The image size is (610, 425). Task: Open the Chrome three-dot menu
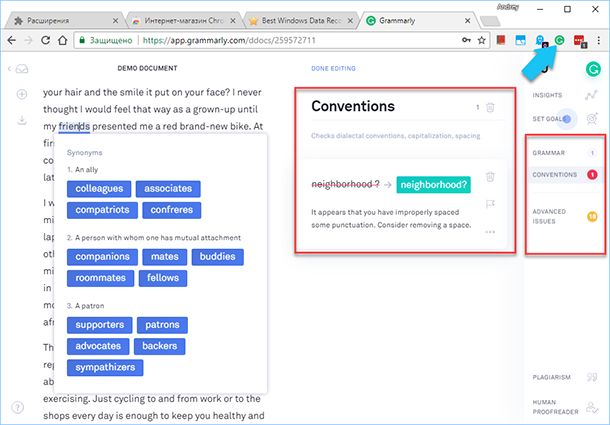click(x=598, y=41)
